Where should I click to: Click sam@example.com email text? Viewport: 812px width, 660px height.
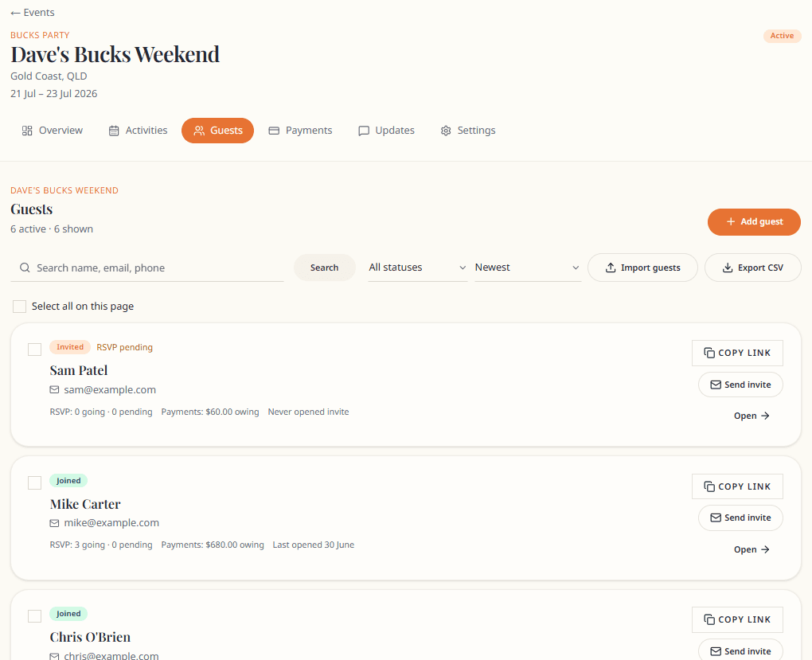point(110,389)
